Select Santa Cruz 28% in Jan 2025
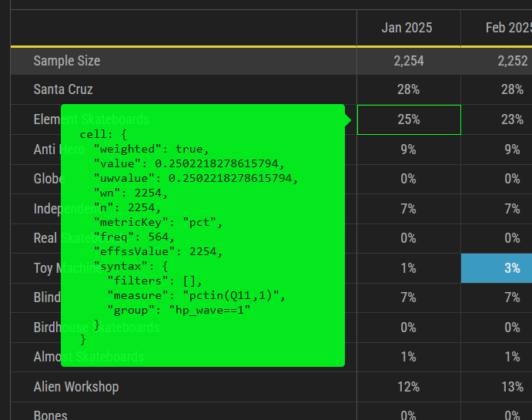532x420 pixels. [x=409, y=89]
